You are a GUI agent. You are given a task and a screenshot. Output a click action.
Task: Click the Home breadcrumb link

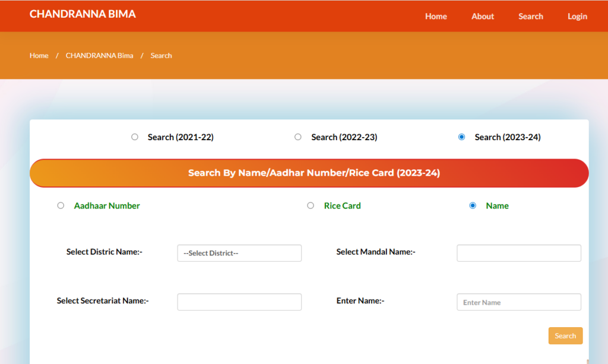39,55
